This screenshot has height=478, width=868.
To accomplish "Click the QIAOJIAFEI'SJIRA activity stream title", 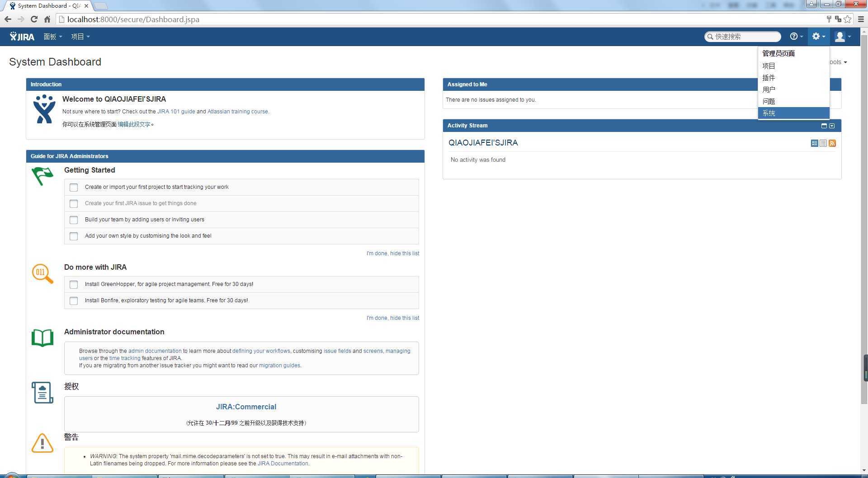I will coord(483,143).
